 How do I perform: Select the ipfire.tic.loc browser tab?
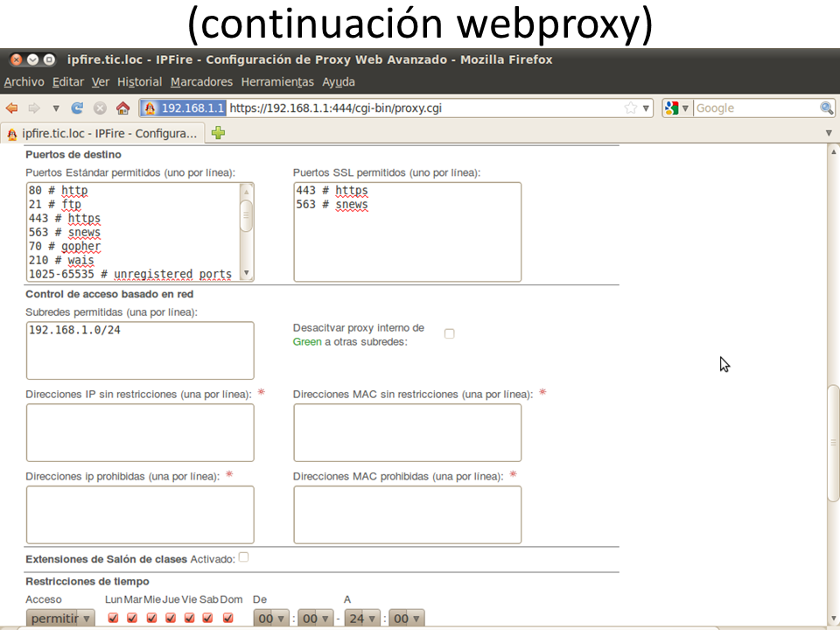click(x=103, y=133)
